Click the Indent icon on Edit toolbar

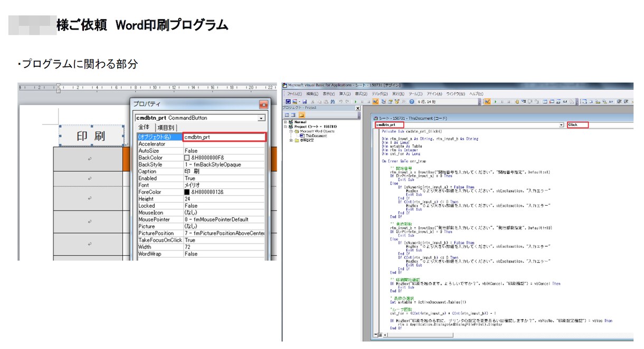click(x=618, y=101)
